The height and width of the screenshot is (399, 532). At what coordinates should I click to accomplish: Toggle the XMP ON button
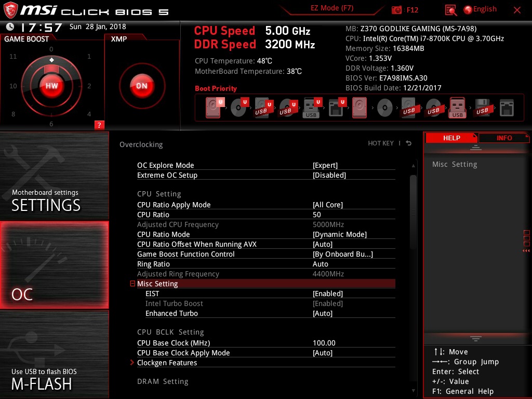click(142, 86)
